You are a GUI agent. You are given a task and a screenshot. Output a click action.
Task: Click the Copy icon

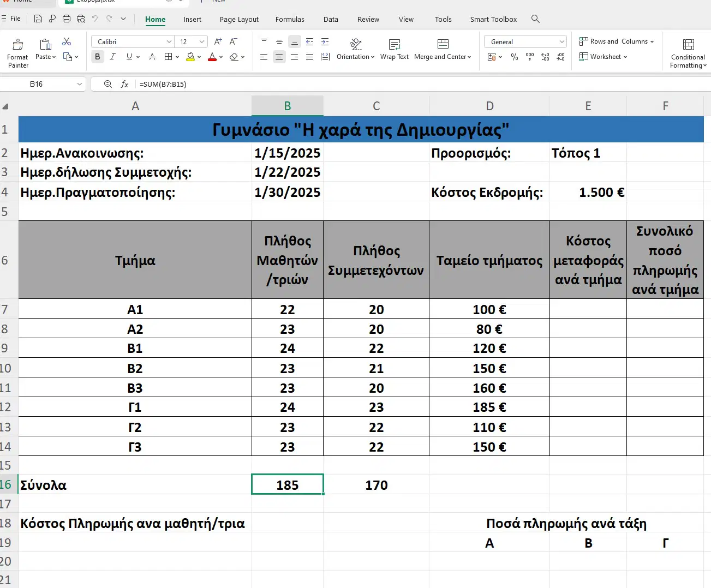click(68, 57)
